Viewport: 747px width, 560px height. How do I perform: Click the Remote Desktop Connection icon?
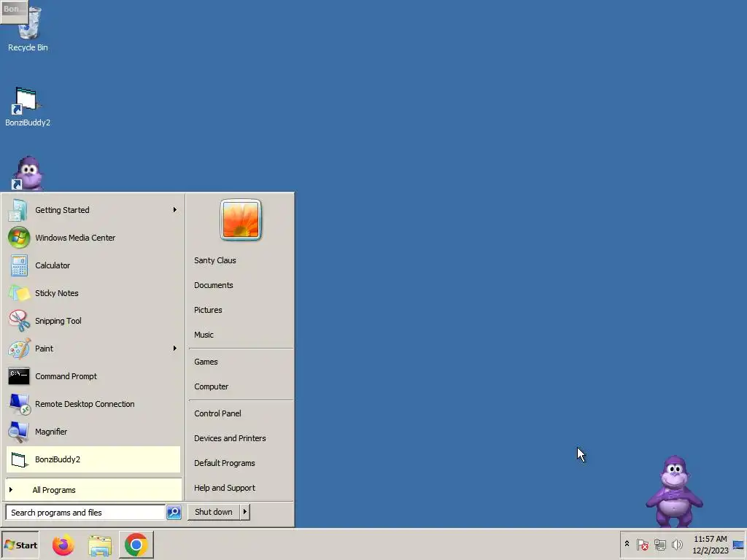pos(18,404)
